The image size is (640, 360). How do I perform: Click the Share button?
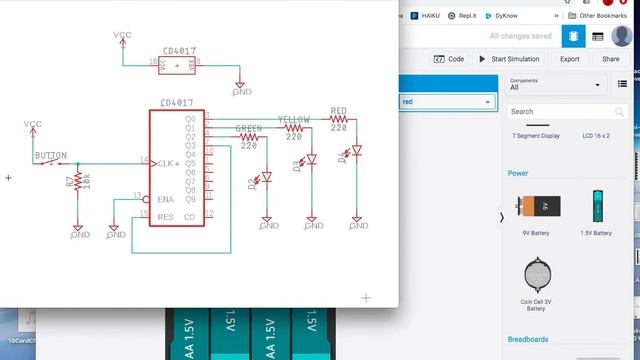click(x=611, y=59)
